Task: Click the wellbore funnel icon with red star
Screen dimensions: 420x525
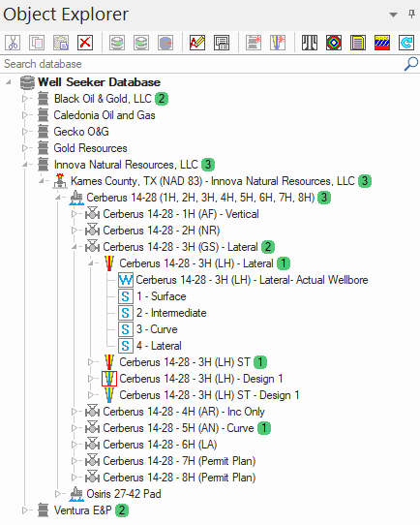Action: (278, 43)
